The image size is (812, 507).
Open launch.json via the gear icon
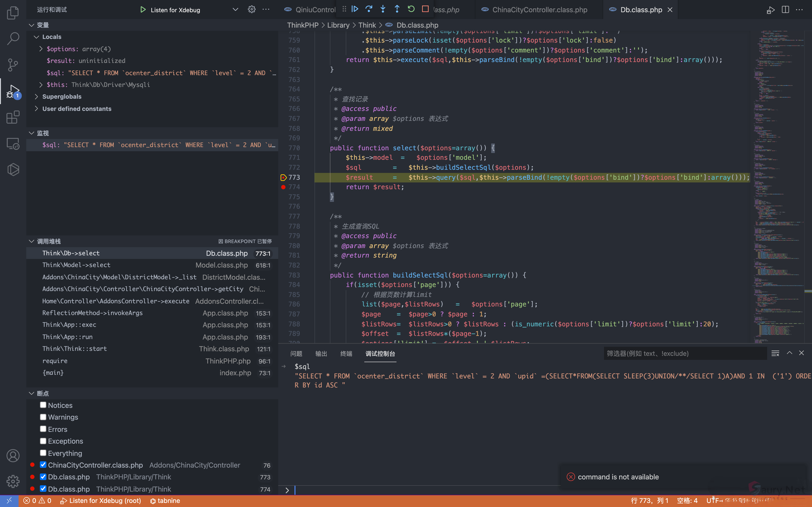(252, 9)
